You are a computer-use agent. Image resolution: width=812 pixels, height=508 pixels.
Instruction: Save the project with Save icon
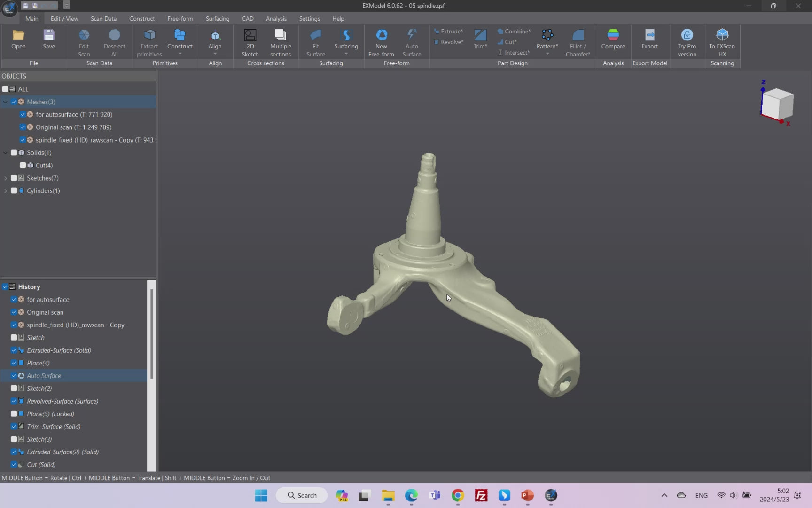[x=49, y=40]
